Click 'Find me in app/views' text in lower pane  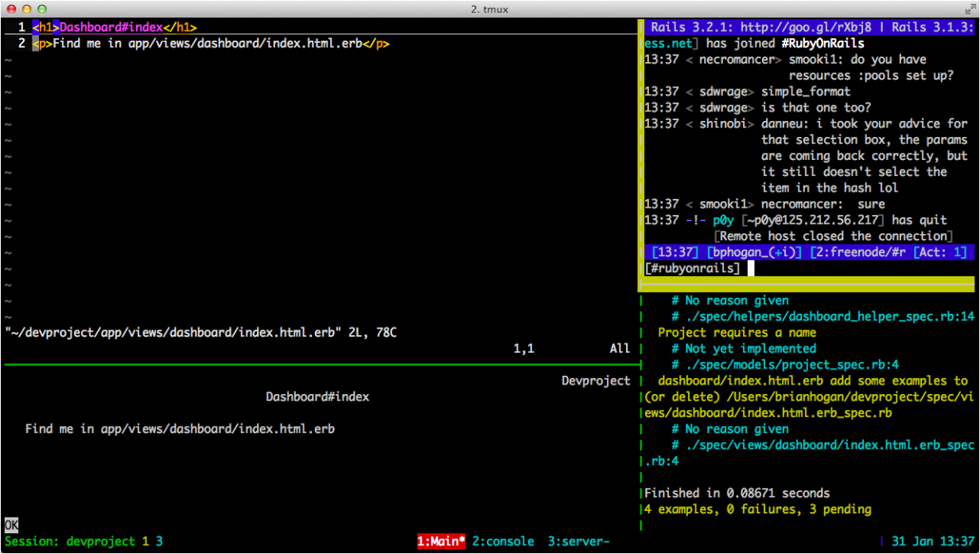tap(180, 428)
